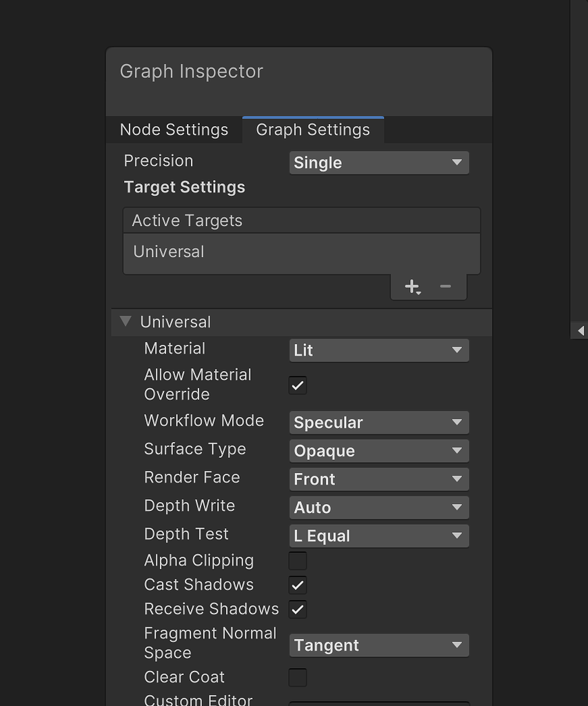Click the plus icon to add target
The width and height of the screenshot is (588, 706).
412,287
